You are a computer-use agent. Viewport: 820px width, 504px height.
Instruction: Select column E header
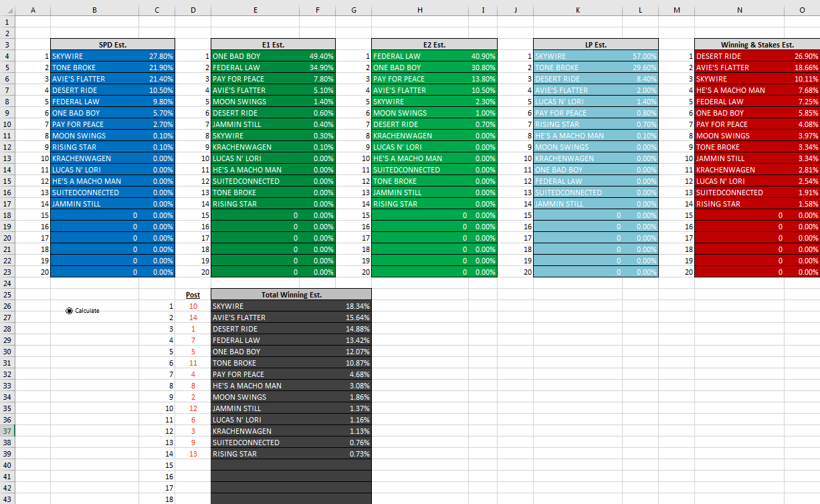click(x=255, y=11)
